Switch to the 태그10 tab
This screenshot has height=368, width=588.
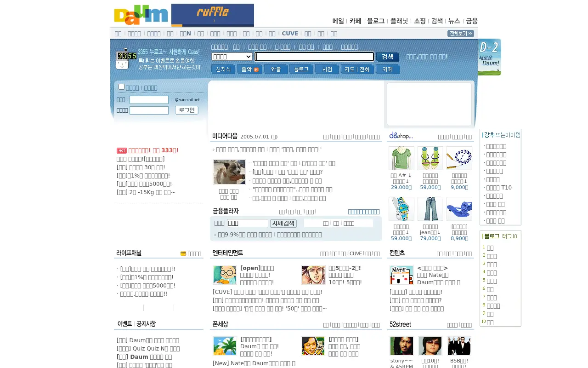[x=509, y=236]
